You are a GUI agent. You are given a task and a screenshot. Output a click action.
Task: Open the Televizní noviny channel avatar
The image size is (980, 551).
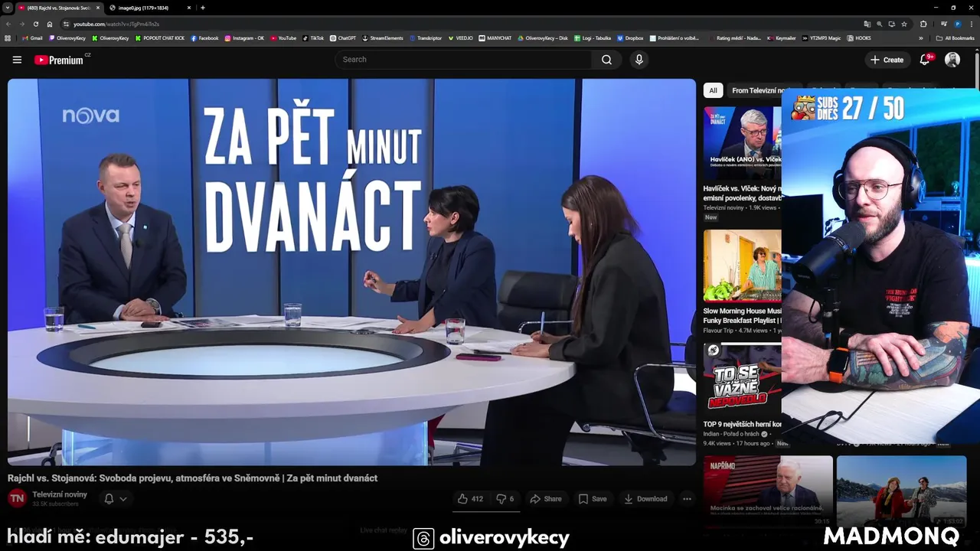tap(17, 498)
